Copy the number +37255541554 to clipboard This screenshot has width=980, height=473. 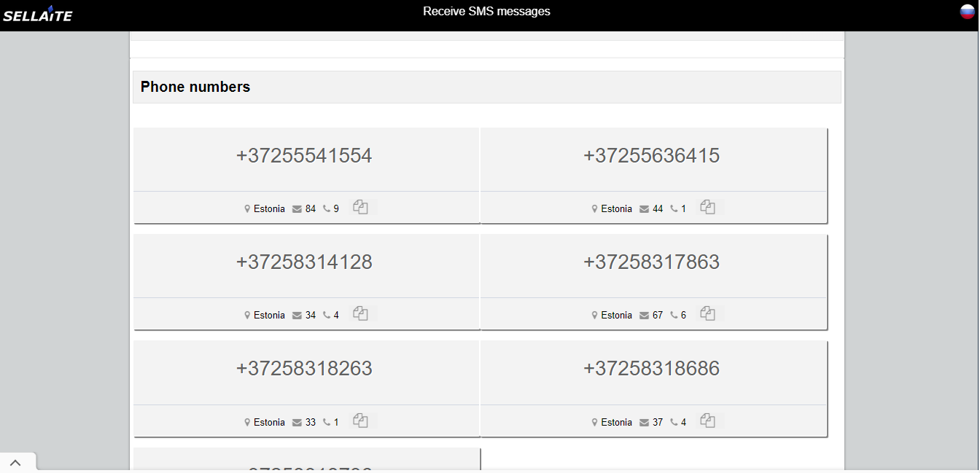coord(360,207)
